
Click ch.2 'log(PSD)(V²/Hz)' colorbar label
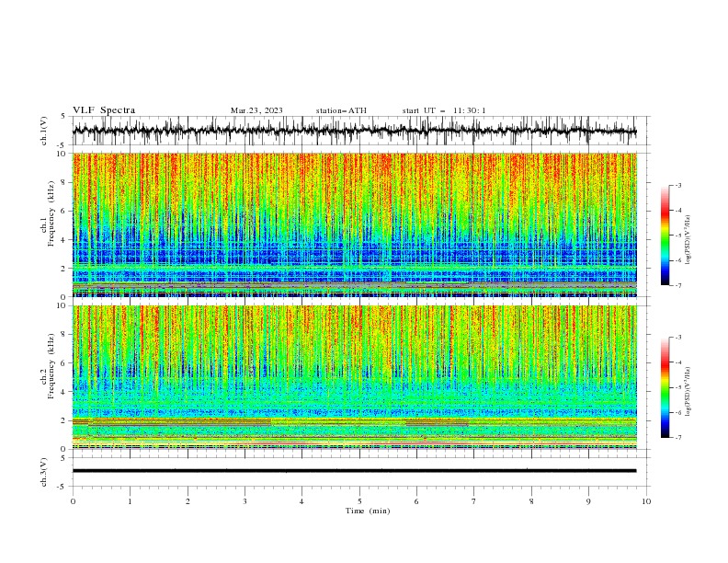[x=688, y=392]
